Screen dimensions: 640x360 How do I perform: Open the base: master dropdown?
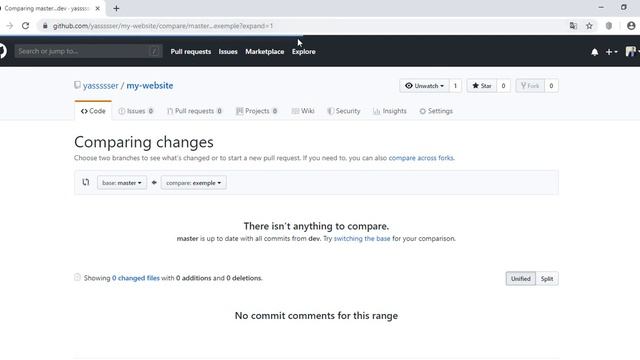pos(122,182)
